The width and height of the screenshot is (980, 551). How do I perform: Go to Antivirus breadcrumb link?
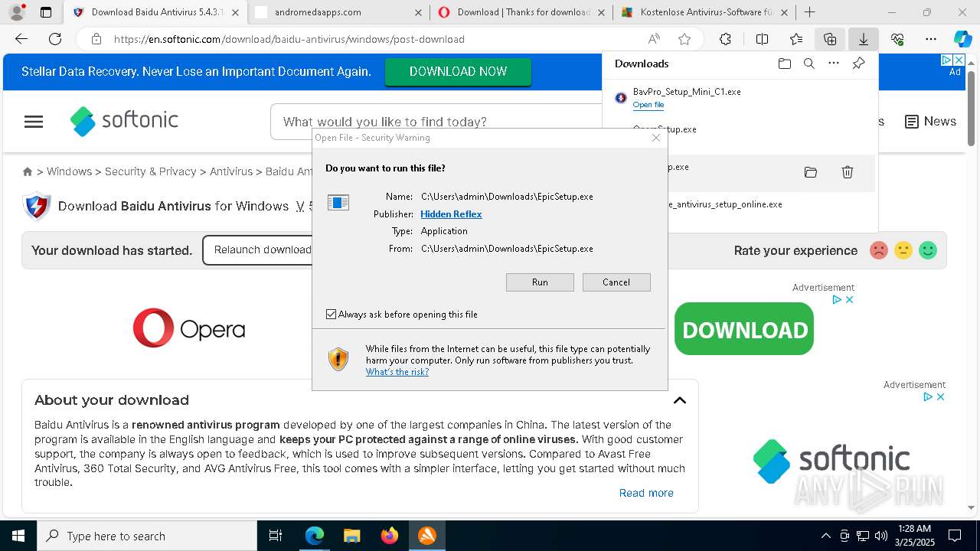click(x=231, y=171)
